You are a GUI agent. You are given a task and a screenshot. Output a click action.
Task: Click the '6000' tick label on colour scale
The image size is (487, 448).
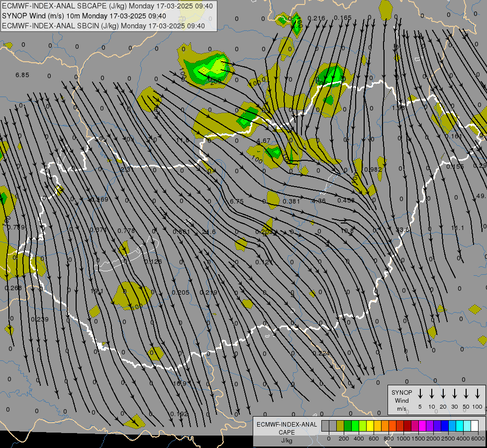(x=478, y=439)
